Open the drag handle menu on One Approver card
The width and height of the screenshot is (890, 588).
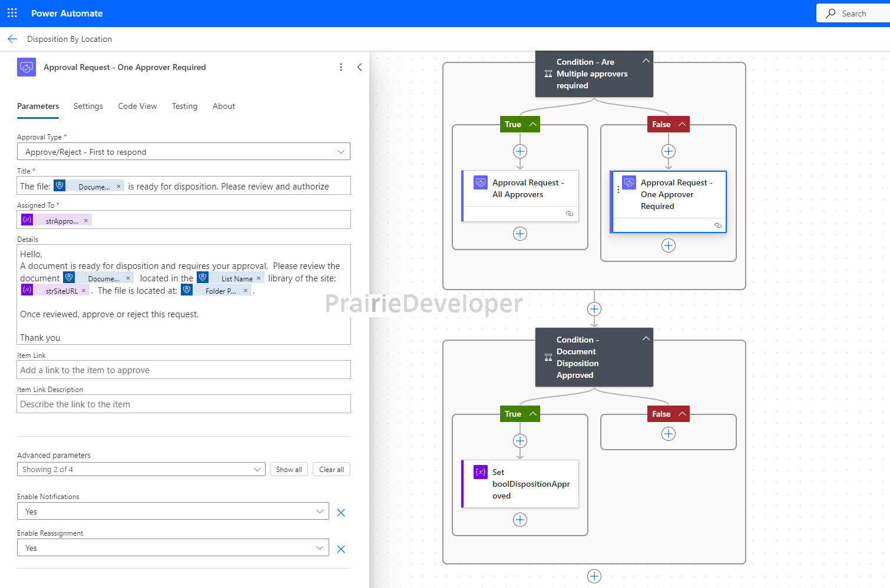click(x=618, y=190)
